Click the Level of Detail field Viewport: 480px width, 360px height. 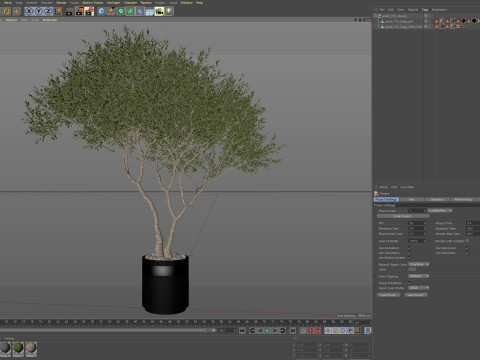coord(417,241)
